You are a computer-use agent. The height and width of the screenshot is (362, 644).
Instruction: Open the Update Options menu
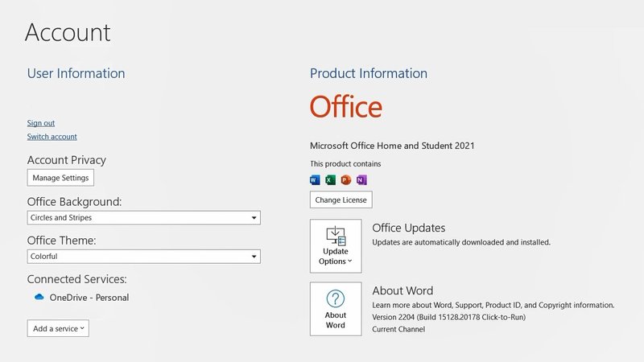coord(336,245)
